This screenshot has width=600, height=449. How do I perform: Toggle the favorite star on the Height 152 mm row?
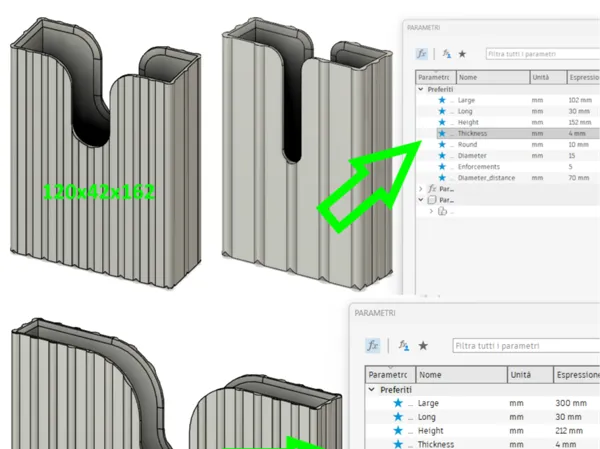[x=442, y=122]
